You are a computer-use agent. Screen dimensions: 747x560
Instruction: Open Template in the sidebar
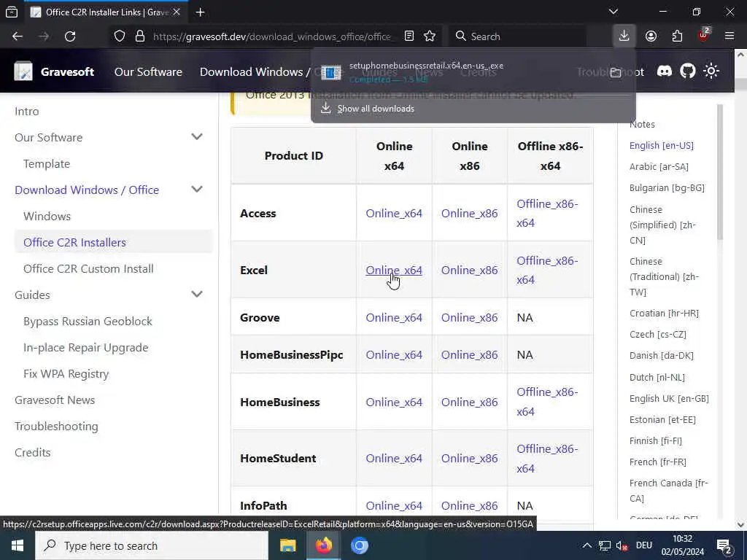47,164
